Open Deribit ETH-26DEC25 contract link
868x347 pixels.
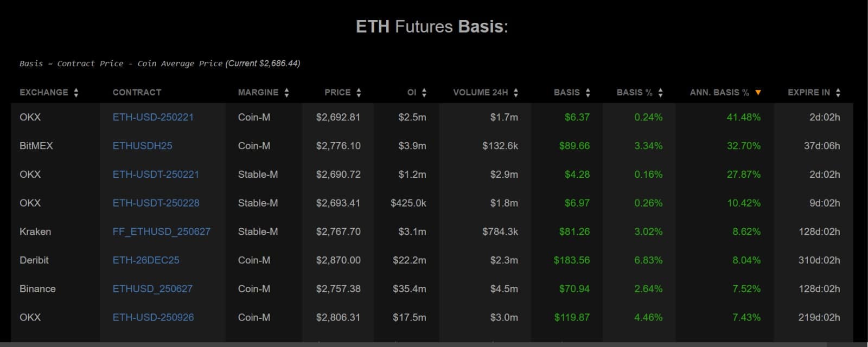pyautogui.click(x=146, y=260)
